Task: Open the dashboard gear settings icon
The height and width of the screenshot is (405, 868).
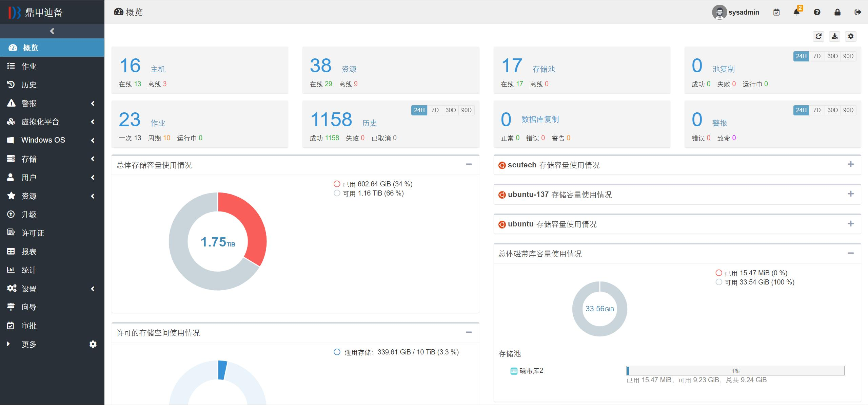Action: pos(851,36)
